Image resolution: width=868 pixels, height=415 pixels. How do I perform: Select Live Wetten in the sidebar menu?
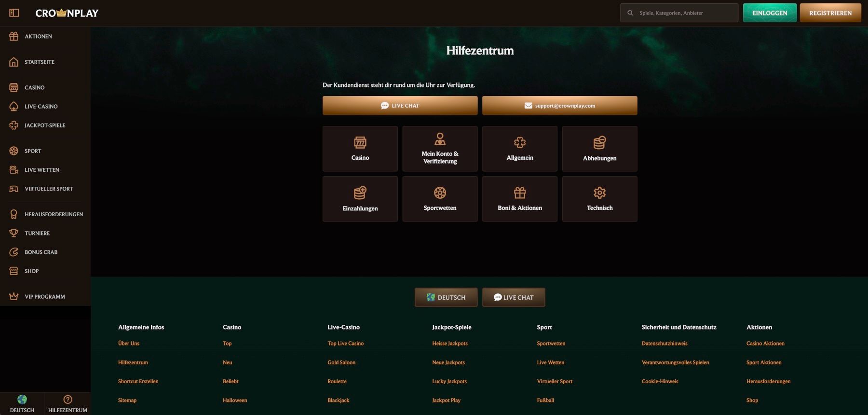(x=41, y=170)
